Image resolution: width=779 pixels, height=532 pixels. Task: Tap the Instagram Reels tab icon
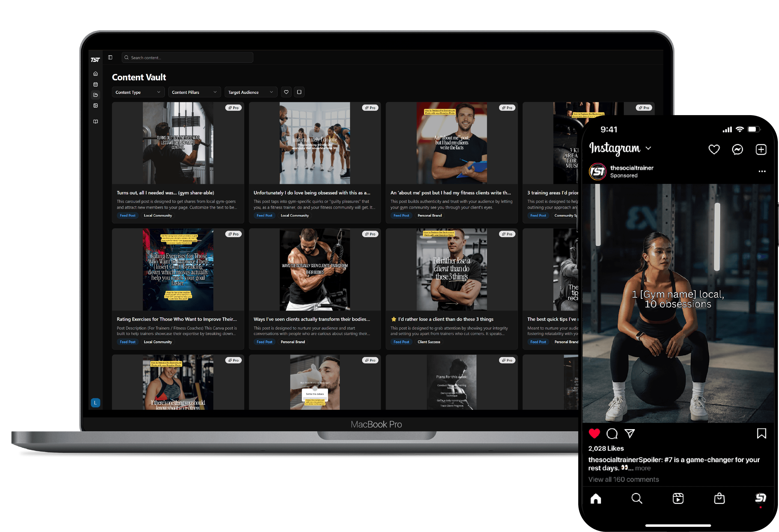point(678,498)
